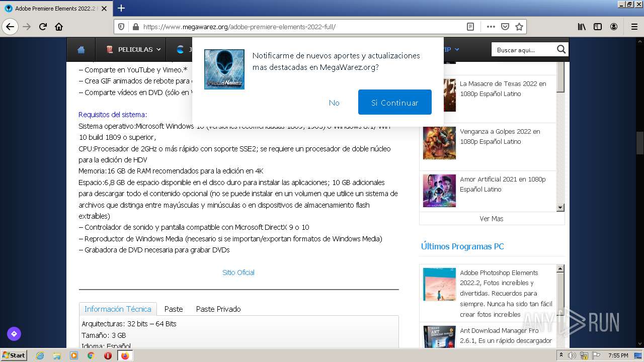Open Adobe Photoshop Elements 2022.2 link
644x362 pixels.
click(506, 294)
